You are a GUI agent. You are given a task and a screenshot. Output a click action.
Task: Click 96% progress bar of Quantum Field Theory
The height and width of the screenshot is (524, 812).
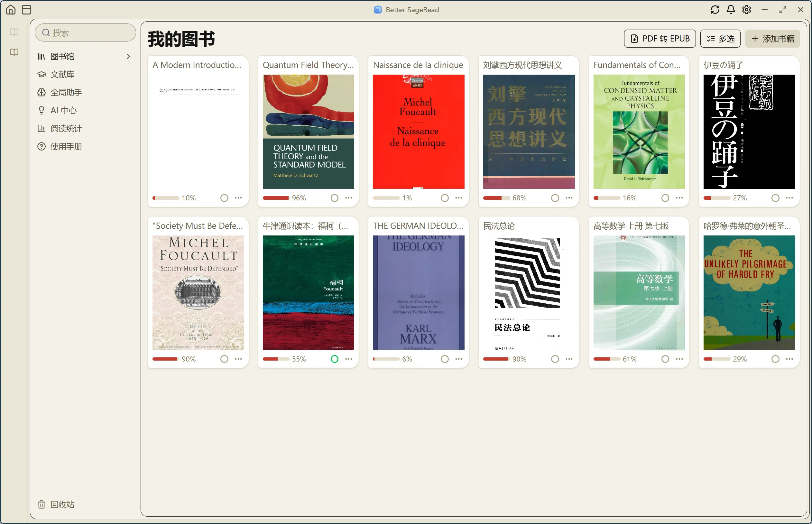[276, 198]
